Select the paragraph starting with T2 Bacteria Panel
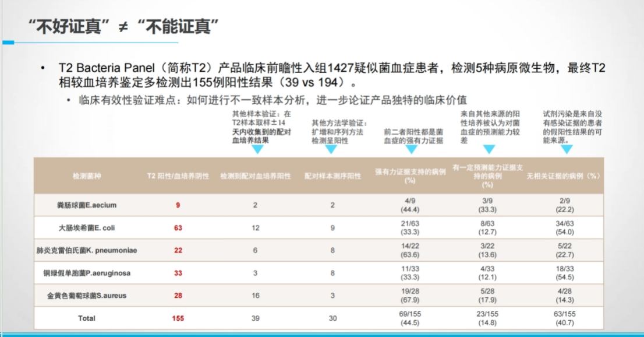Screen dimensions: 644x337 point(332,75)
